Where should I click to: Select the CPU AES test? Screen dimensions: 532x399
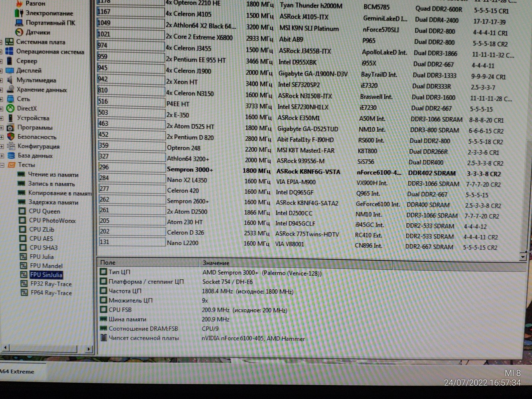pyautogui.click(x=41, y=238)
